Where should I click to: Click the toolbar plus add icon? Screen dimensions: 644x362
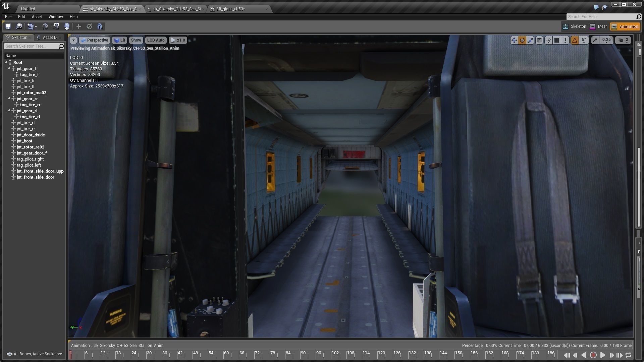point(78,26)
